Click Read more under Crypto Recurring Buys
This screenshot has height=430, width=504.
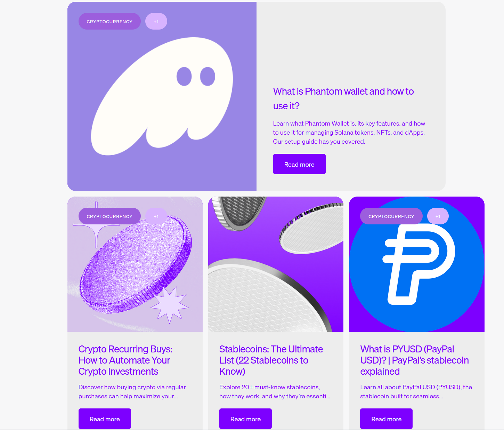[x=105, y=419]
